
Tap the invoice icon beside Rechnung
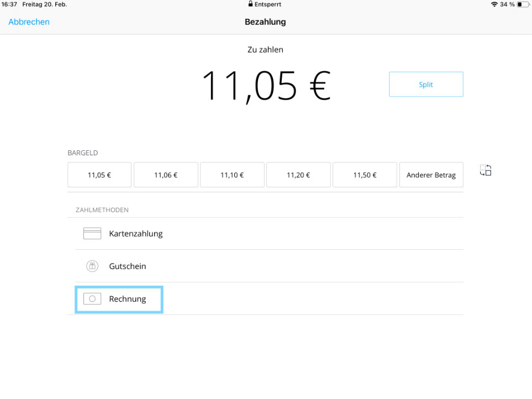92,299
